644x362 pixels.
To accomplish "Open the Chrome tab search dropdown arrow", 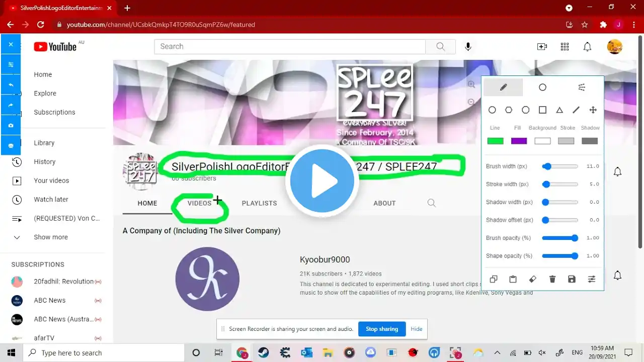I will 569,8.
